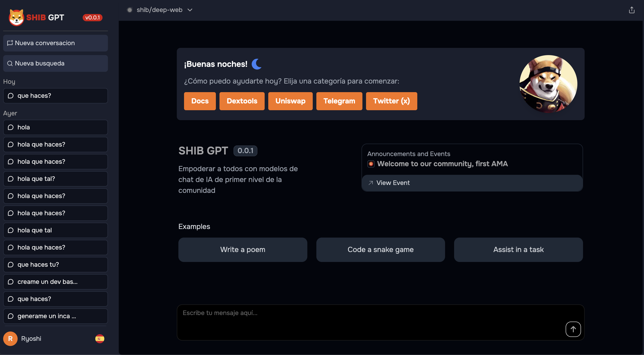Viewport: 644px width, 355px height.
Task: Click the Shiba logo in the sidebar header
Action: tap(16, 17)
